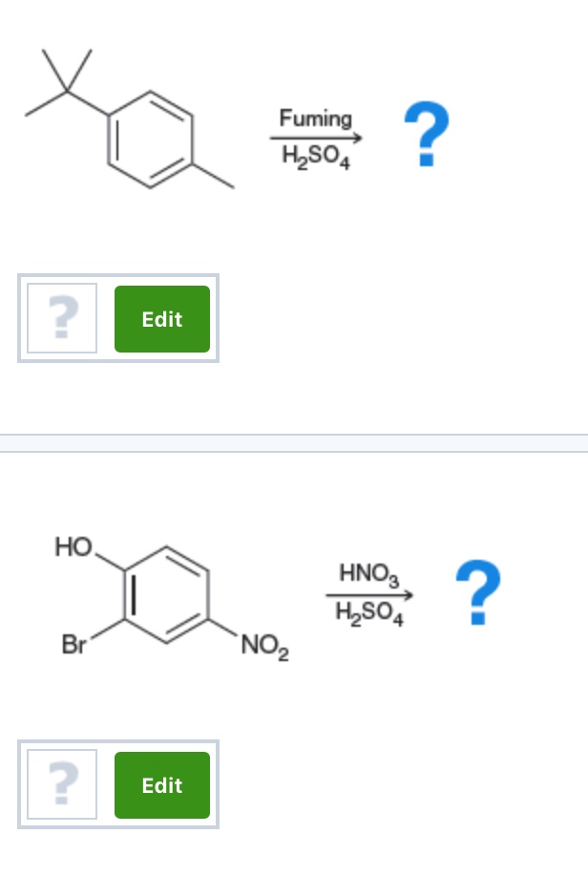
Task: Click the blue question mark after Fuming H2SO4 arrow
Action: (x=427, y=134)
